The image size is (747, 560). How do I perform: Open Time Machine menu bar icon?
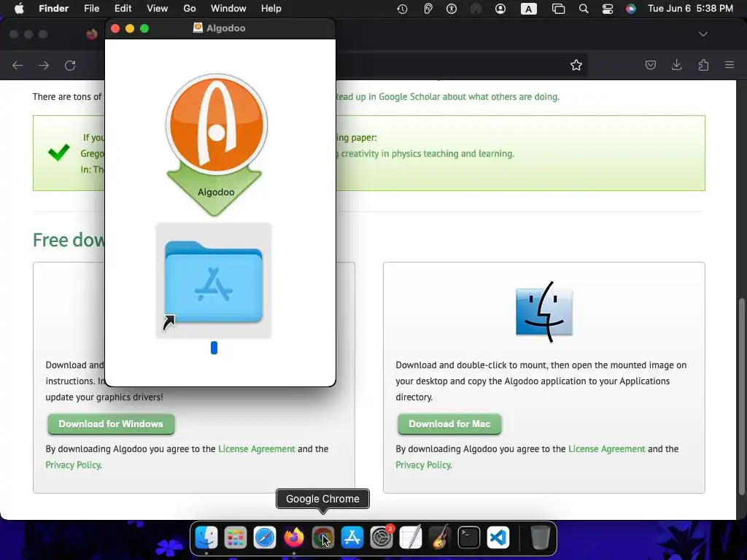402,9
